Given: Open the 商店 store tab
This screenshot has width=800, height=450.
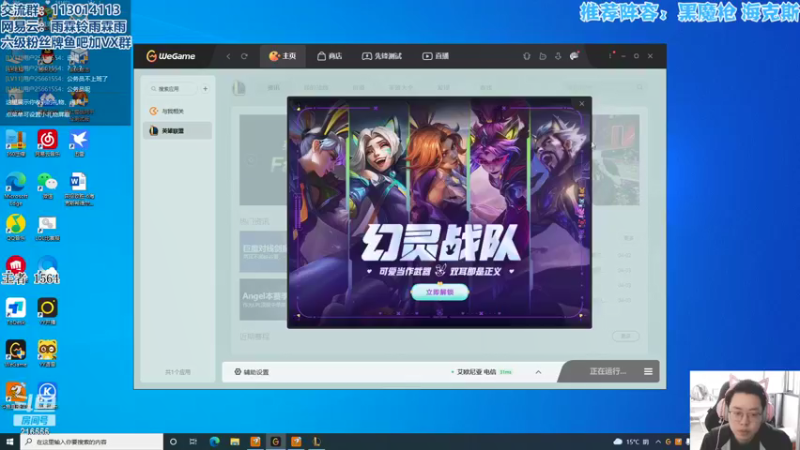Looking at the screenshot, I should click(330, 56).
